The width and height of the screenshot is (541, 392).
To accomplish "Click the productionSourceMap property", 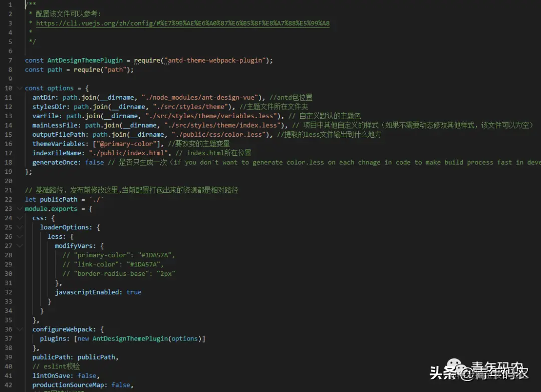I will (68, 385).
